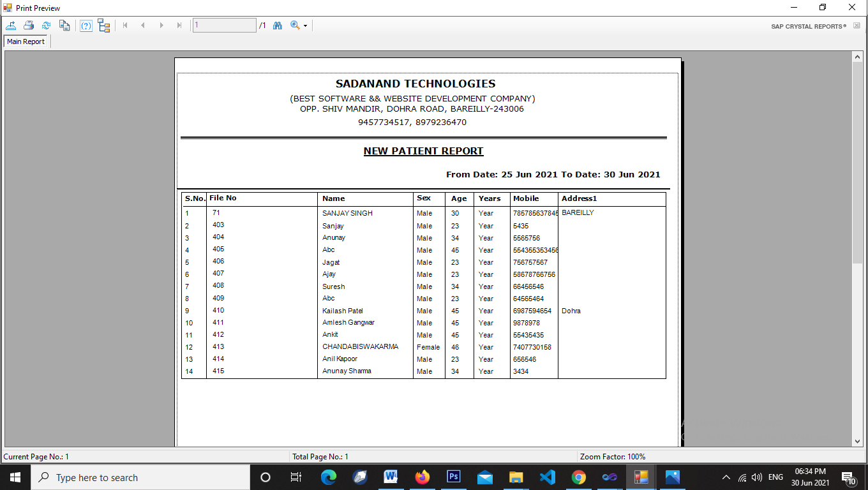Click name Amlesh Gangwar in table
868x490 pixels.
point(348,323)
